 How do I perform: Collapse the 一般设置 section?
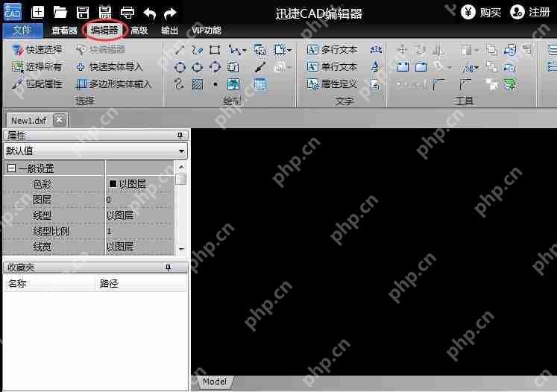[11, 168]
